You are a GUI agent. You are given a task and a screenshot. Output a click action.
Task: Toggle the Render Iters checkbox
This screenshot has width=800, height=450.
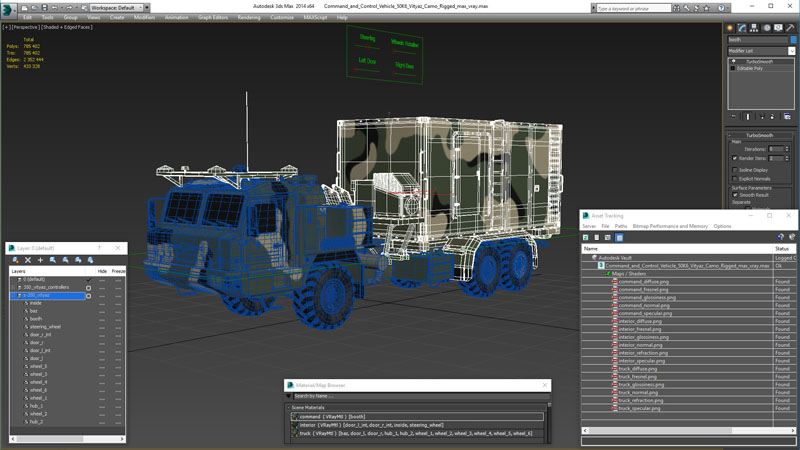735,158
